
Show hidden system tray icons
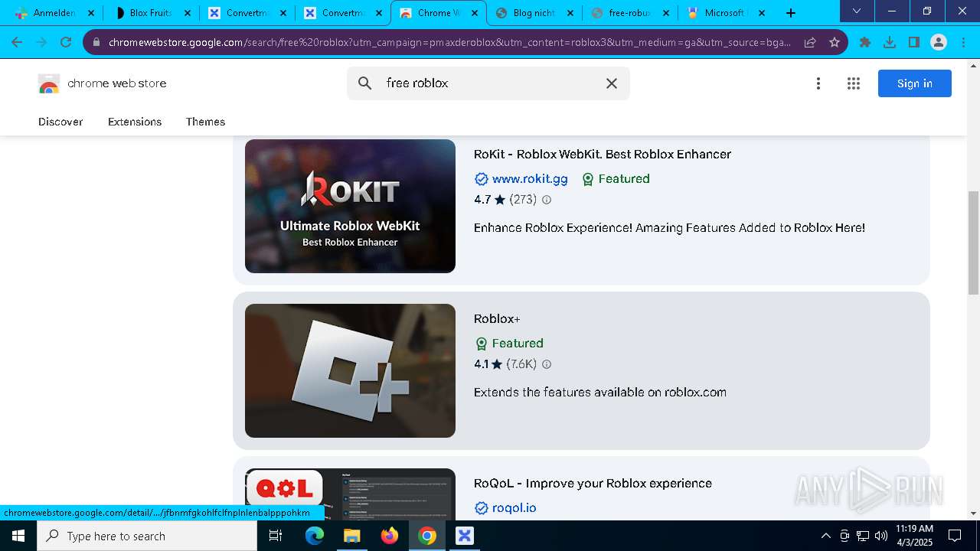pyautogui.click(x=825, y=536)
